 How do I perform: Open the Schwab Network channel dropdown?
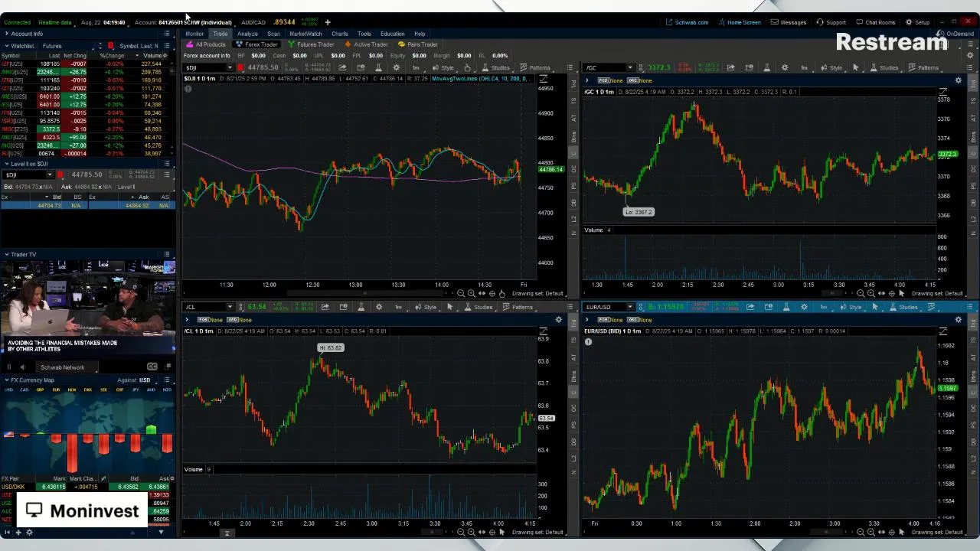tap(67, 367)
